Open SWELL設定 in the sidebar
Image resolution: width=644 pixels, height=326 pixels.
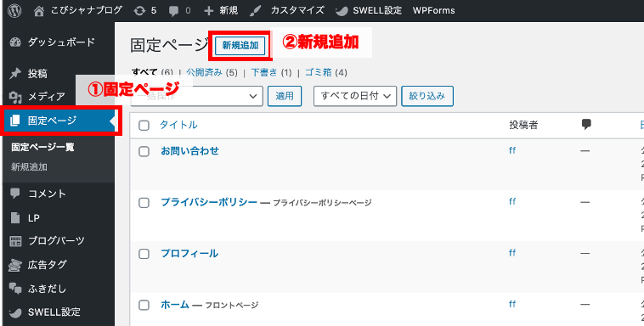pyautogui.click(x=54, y=312)
